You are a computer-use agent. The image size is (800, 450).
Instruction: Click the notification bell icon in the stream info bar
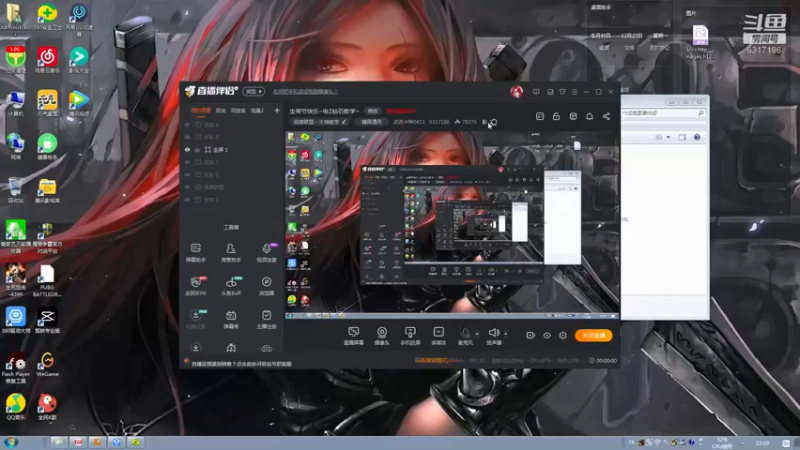point(589,116)
